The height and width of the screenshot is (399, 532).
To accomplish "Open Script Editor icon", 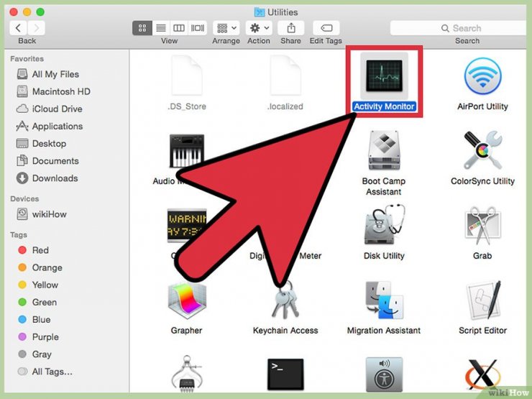I will coord(482,301).
